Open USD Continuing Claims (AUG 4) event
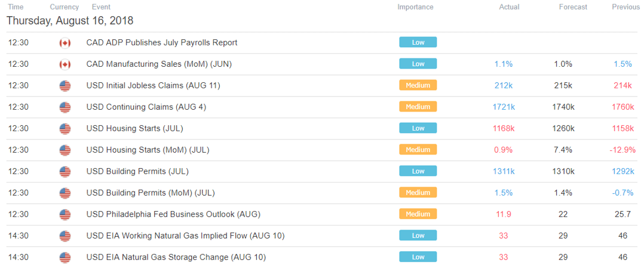Screen dimensions: 644x269 coord(146,107)
